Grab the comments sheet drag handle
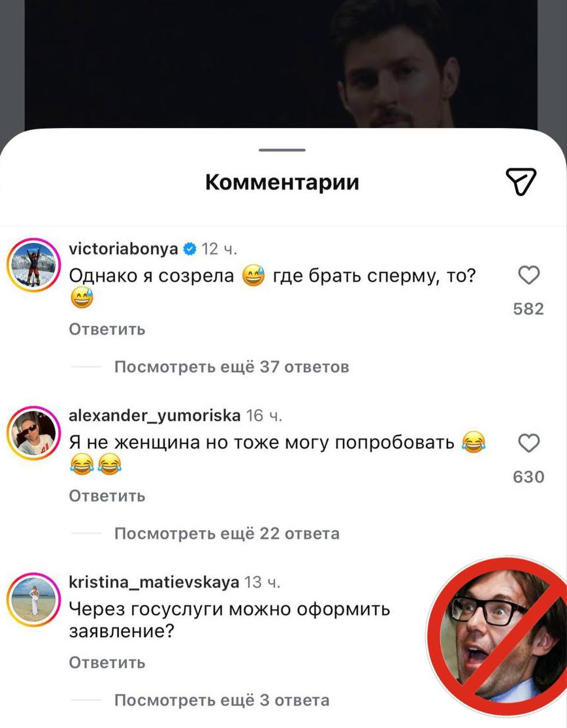This screenshot has width=567, height=728. click(x=282, y=150)
